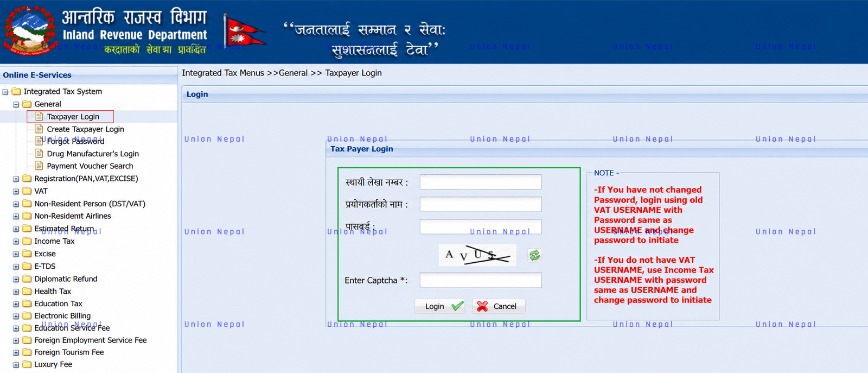
Task: Expand the Electronic Billing folder
Action: (x=16, y=316)
